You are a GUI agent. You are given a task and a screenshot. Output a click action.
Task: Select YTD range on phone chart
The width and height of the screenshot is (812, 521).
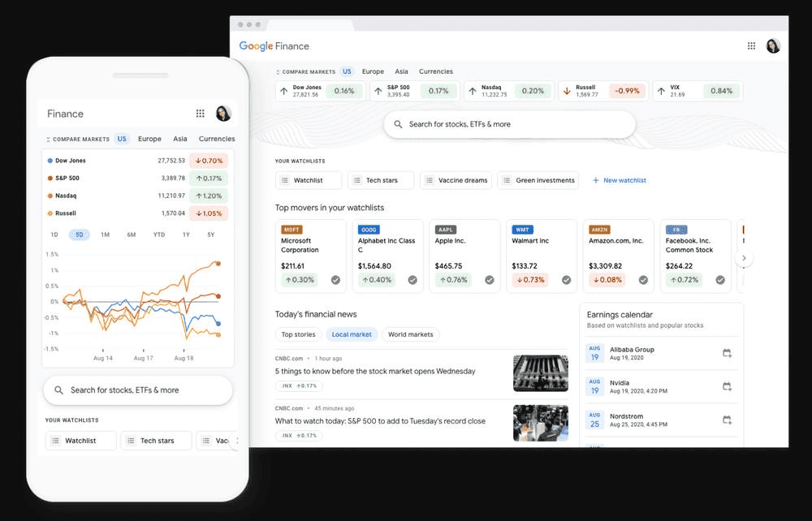tap(159, 235)
